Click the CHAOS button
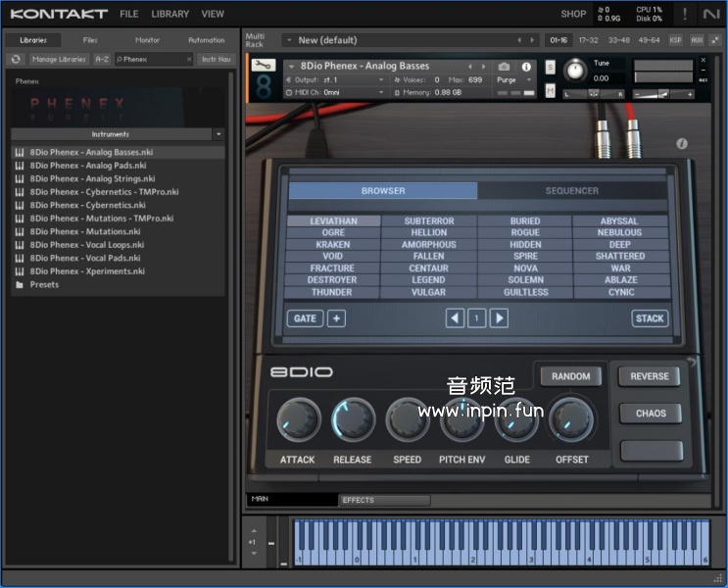The image size is (728, 588). tap(650, 413)
